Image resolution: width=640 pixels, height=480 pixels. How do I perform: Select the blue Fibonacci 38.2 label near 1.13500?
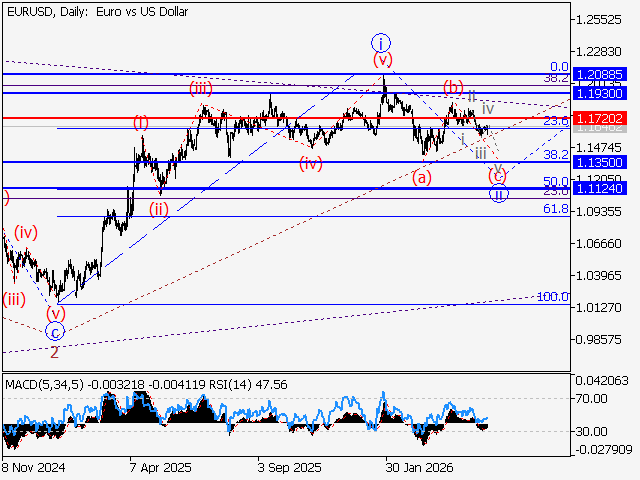pyautogui.click(x=556, y=154)
